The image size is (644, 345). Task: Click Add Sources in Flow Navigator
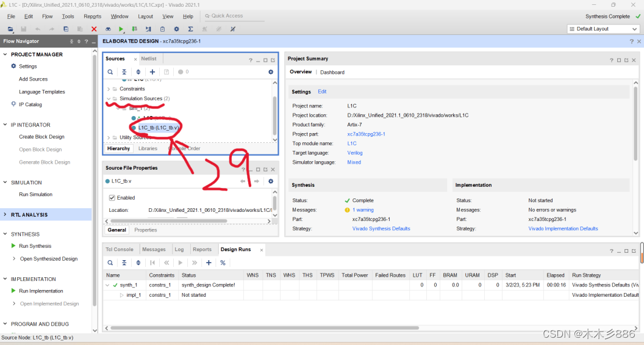[34, 79]
